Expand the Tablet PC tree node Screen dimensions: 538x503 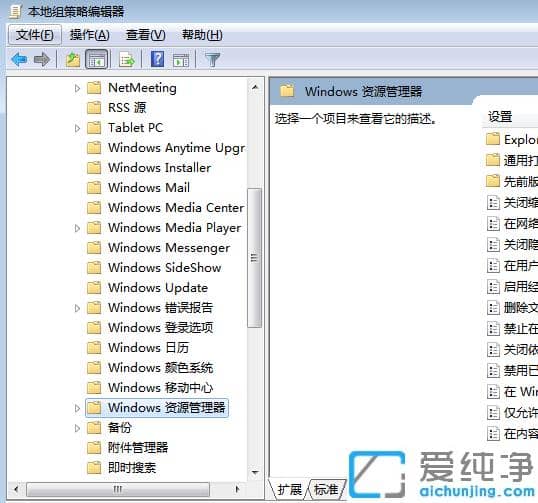[x=78, y=128]
